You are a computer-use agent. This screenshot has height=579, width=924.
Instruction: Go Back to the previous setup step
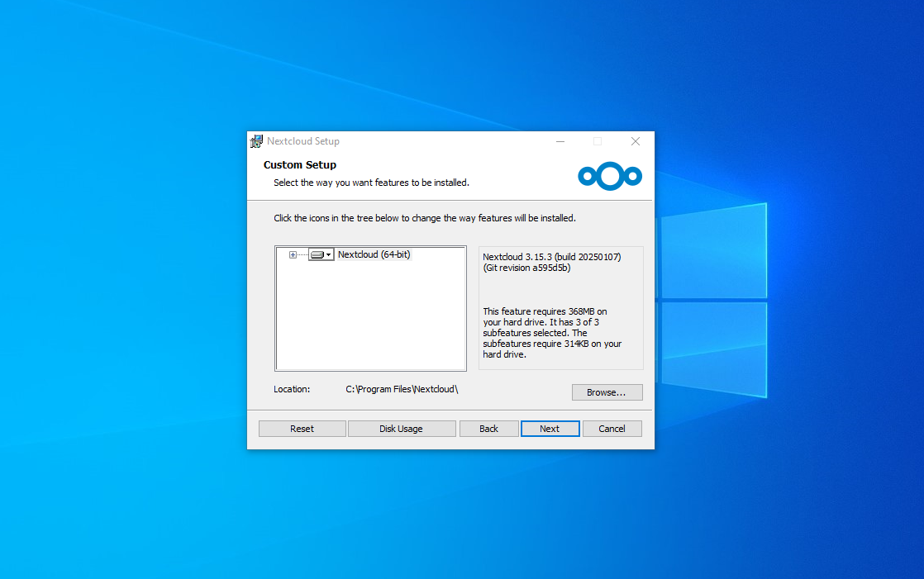pos(488,429)
